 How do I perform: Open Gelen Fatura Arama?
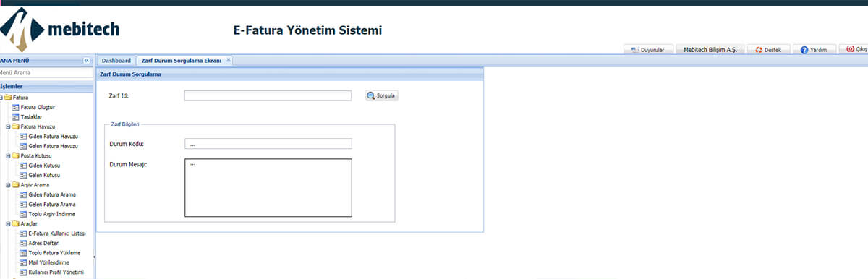52,205
